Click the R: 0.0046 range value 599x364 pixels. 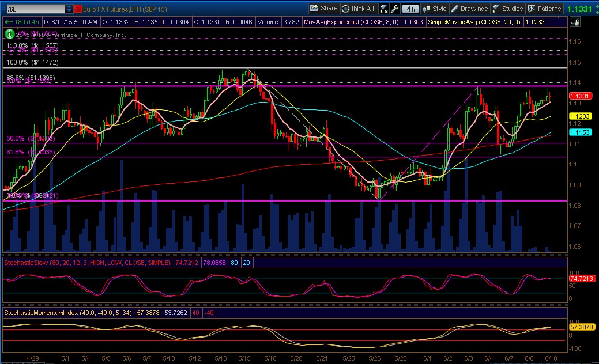239,22
